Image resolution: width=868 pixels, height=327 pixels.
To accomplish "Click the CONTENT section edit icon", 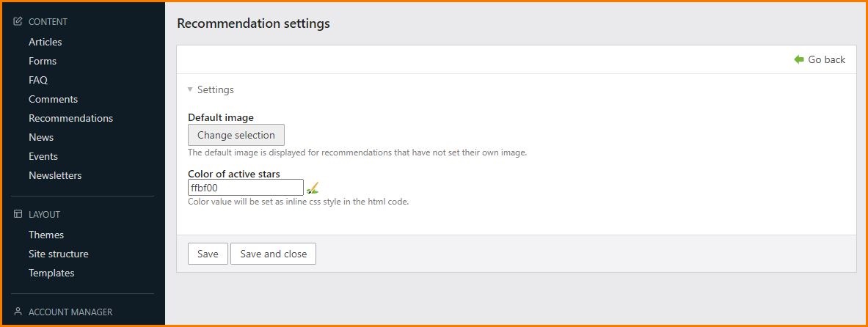I will (x=18, y=22).
